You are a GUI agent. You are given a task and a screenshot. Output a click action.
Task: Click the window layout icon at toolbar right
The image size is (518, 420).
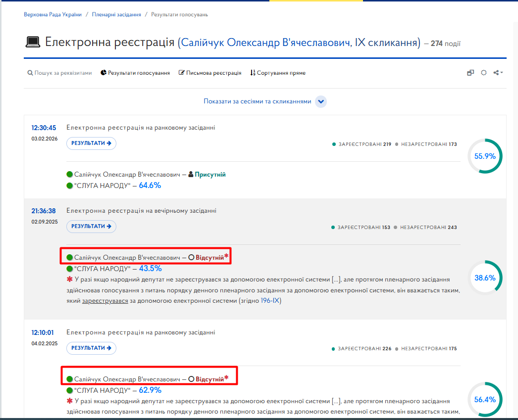(x=470, y=73)
